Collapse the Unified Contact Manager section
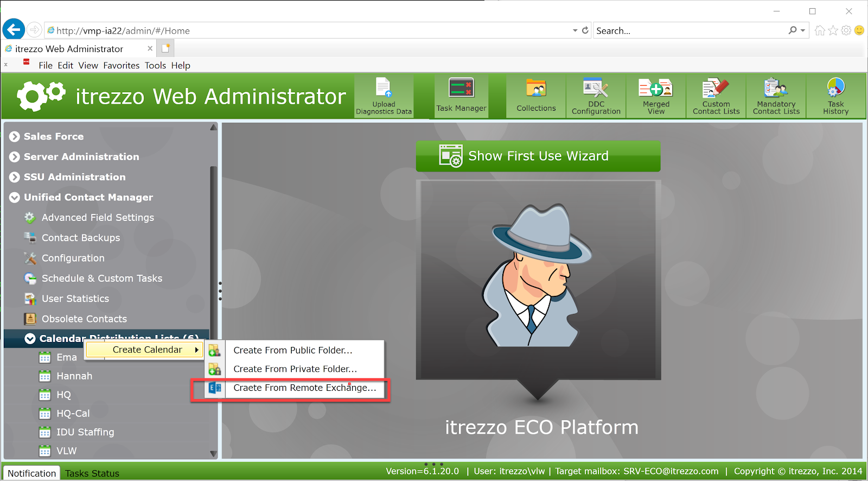 coord(15,198)
